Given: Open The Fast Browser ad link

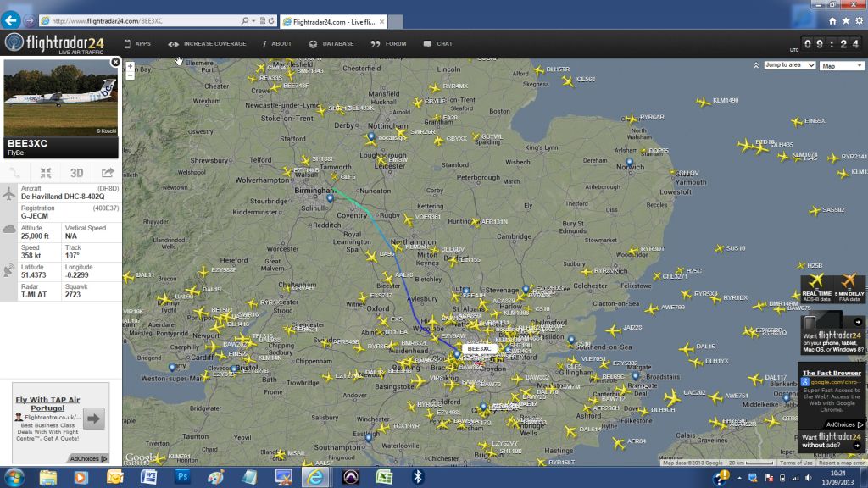Looking at the screenshot, I should coord(832,373).
